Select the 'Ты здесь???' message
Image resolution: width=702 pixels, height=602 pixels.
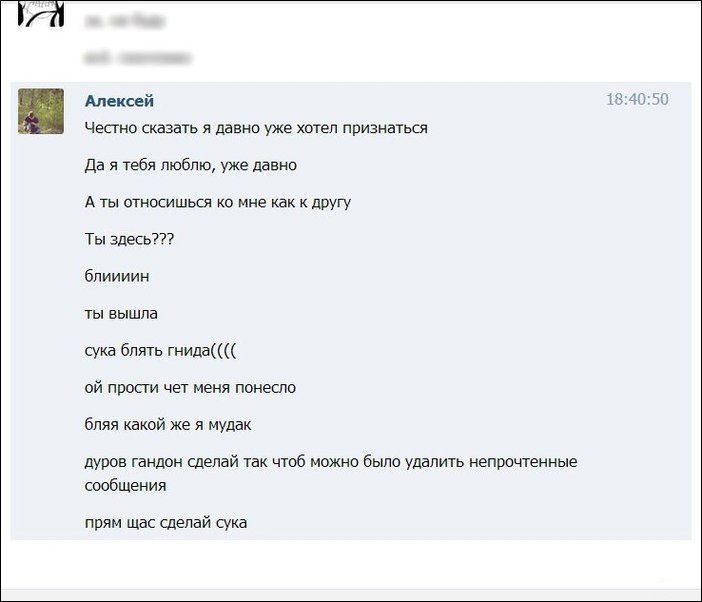click(129, 239)
